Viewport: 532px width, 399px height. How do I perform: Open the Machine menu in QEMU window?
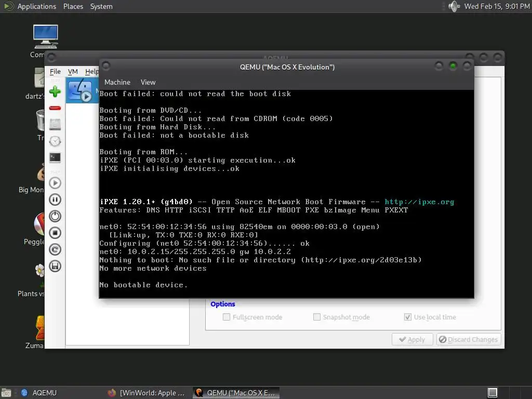(117, 83)
